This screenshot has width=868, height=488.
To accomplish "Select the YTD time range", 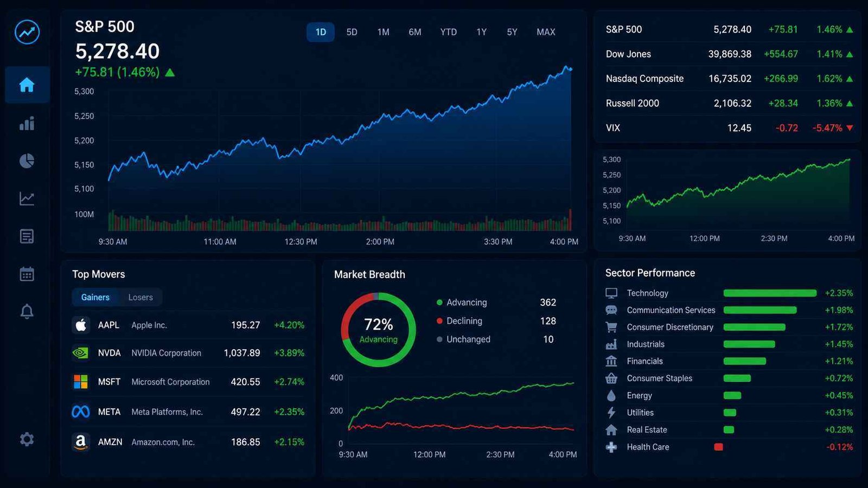I will (448, 32).
